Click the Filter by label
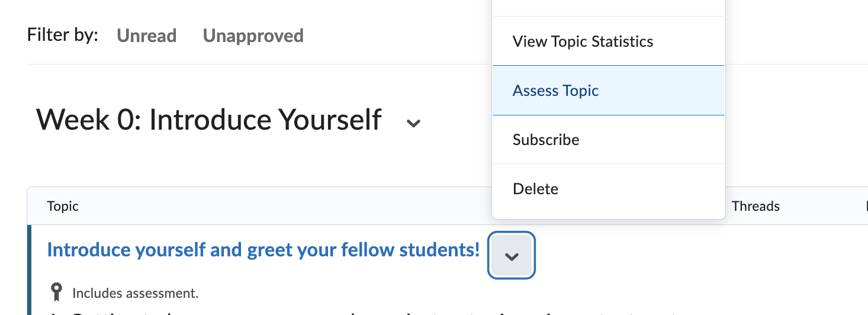This screenshot has width=868, height=315. click(x=62, y=35)
